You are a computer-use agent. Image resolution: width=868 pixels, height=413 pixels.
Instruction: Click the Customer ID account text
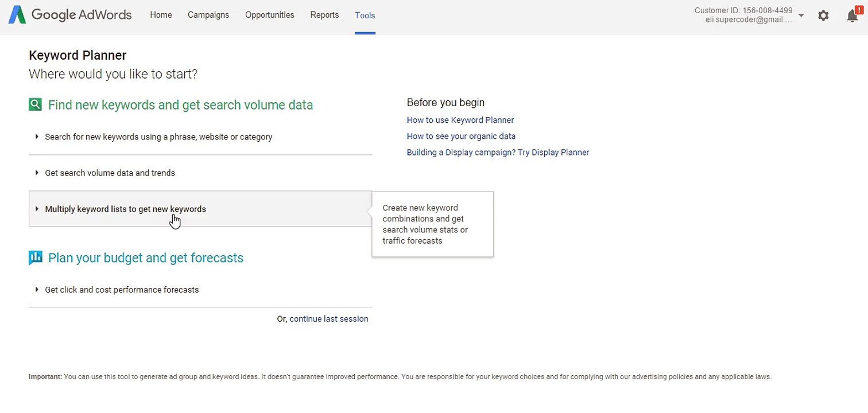click(x=743, y=10)
